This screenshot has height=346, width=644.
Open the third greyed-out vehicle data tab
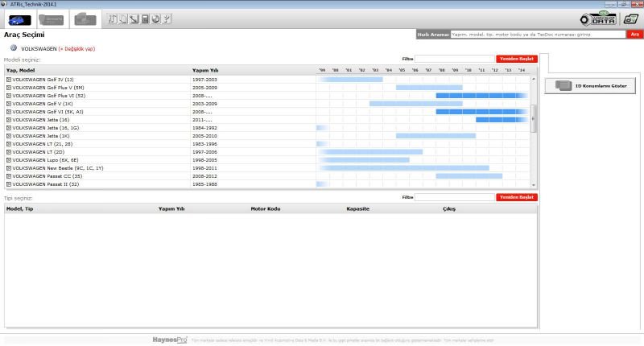85,19
